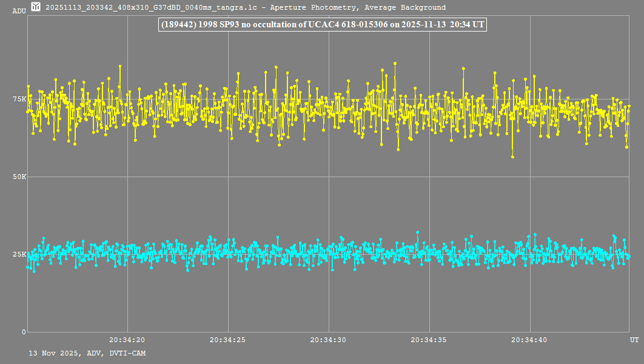Click the UT label on the time axis

pyautogui.click(x=633, y=340)
